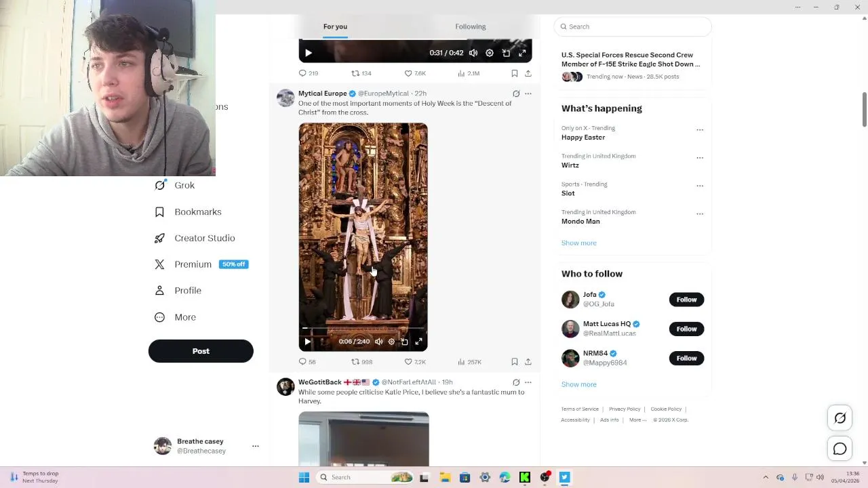Switch to the For you tab
The width and height of the screenshot is (868, 488).
[335, 26]
